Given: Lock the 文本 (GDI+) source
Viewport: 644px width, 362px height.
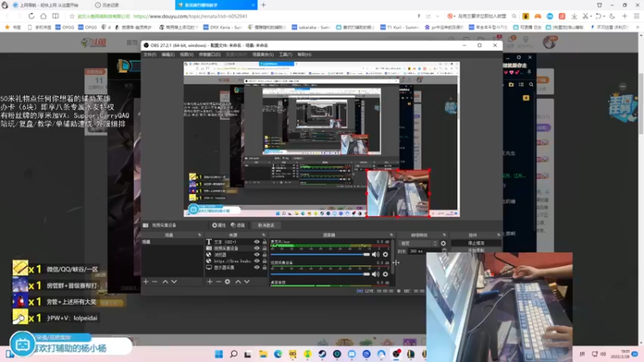Looking at the screenshot, I should (265, 242).
